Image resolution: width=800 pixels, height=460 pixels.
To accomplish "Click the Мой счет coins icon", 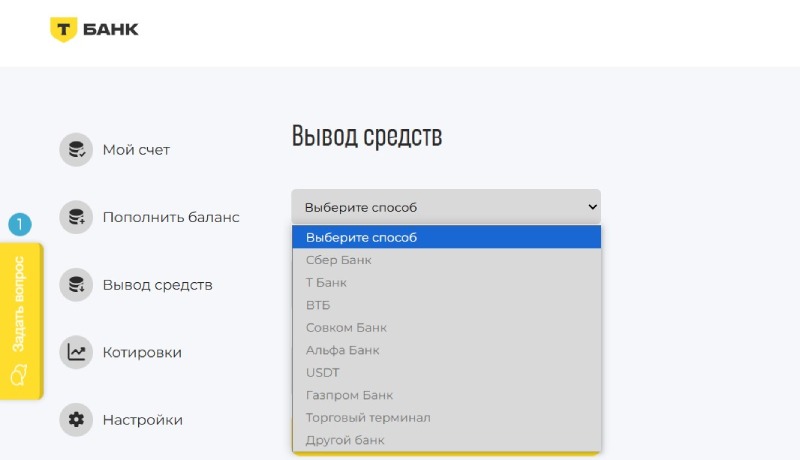I will tap(76, 150).
